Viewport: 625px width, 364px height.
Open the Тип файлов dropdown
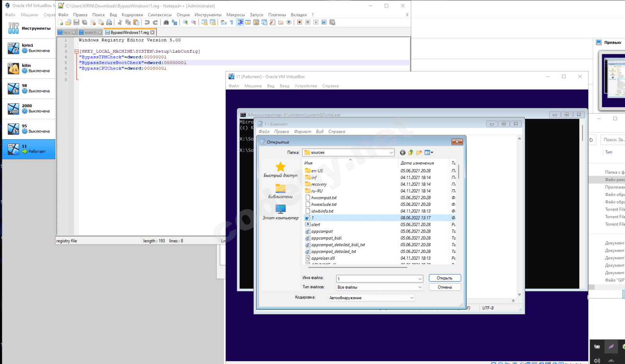pos(420,288)
